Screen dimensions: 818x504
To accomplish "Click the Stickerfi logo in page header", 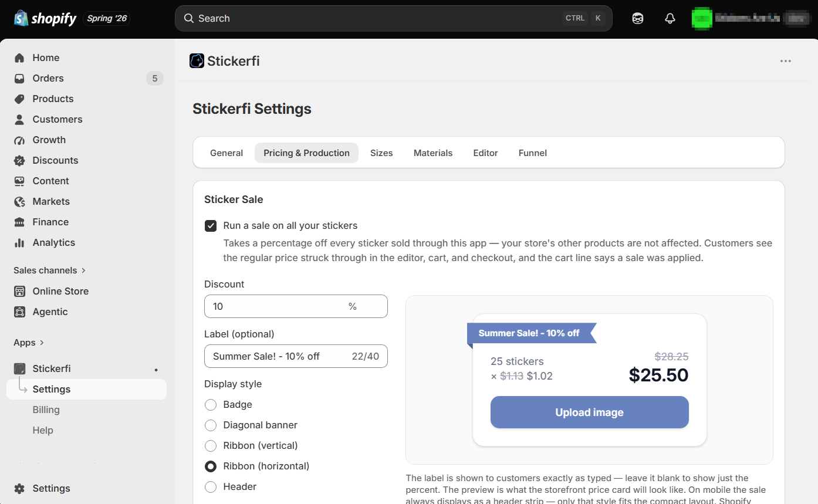I will tap(197, 61).
